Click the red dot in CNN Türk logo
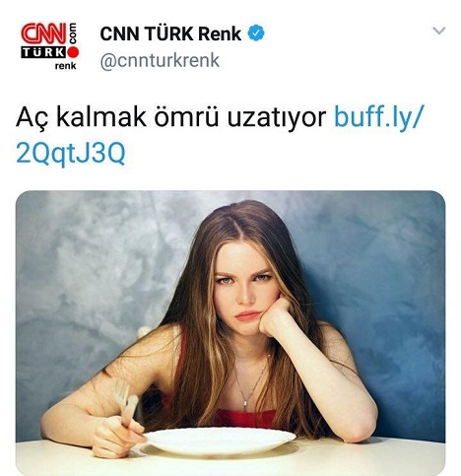461x476 pixels. [73, 52]
